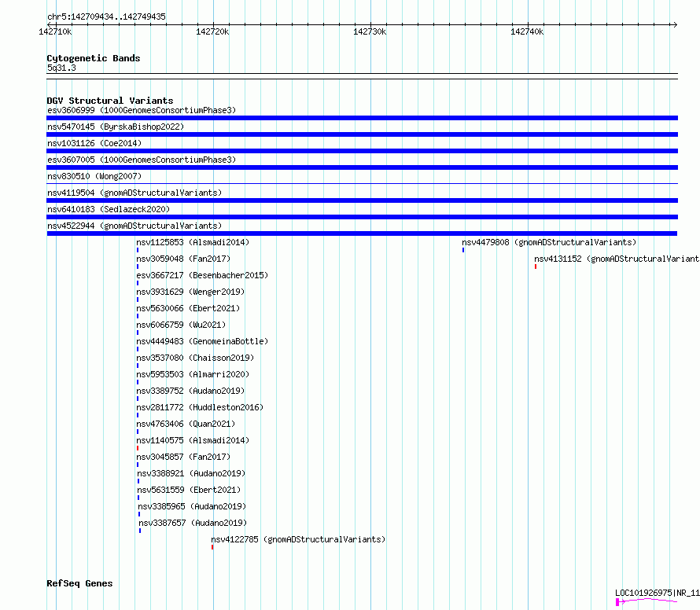Open nsv4479808 gnomADStructuralVariants variant

[x=549, y=242]
